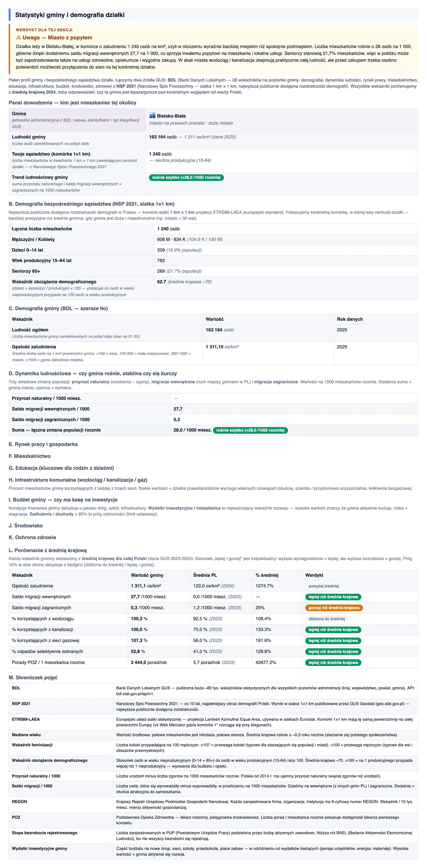The image size is (427, 868).
Task: Click heading 'L. Porównanie z średnią krajową'
Action: [x=48, y=550]
